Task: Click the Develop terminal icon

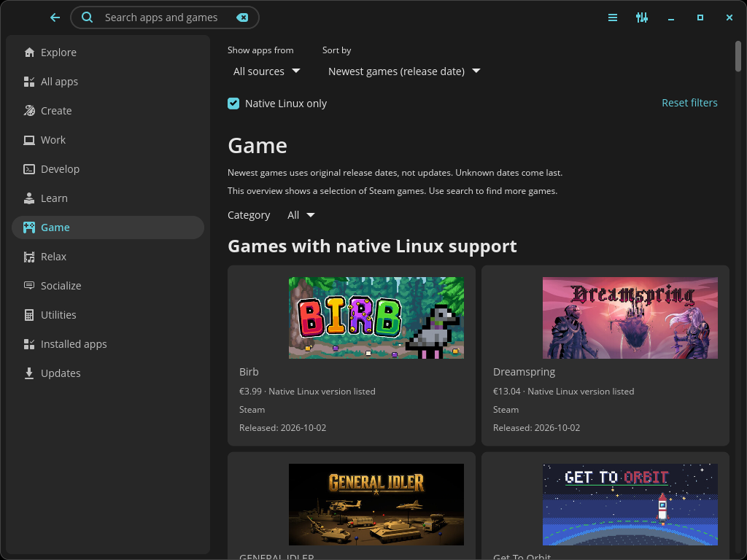Action: pos(29,169)
